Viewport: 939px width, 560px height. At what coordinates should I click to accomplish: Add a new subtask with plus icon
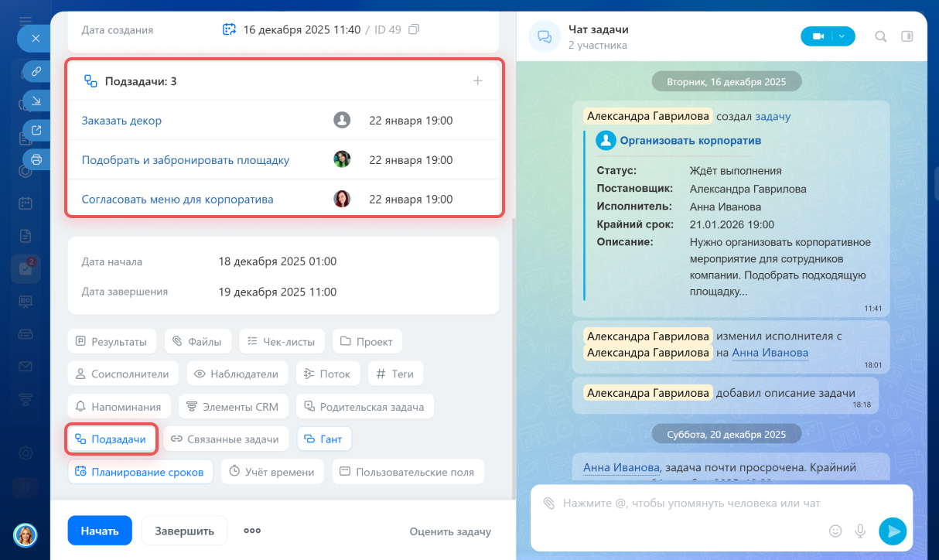[477, 80]
